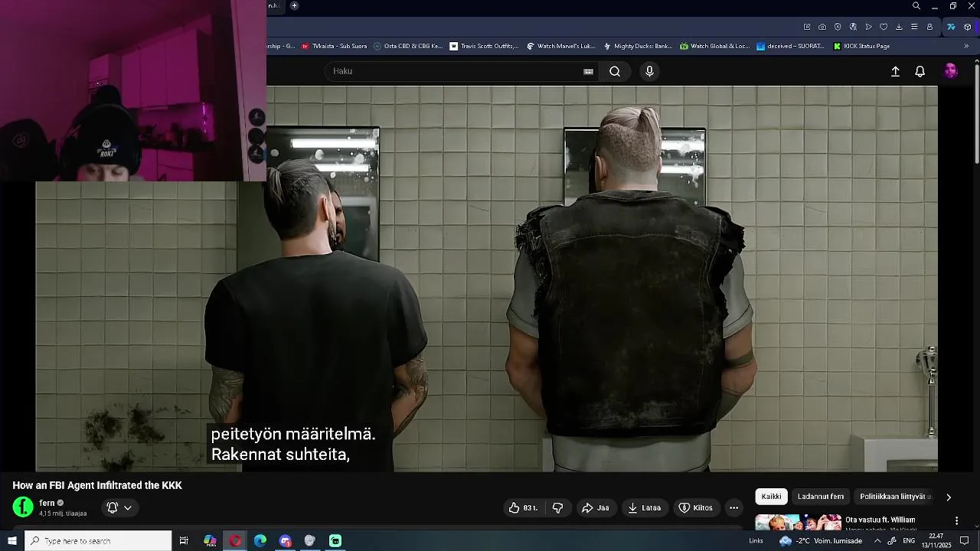Viewport: 980px width, 551px height.
Task: Focus the Type here to search box
Action: coord(98,540)
